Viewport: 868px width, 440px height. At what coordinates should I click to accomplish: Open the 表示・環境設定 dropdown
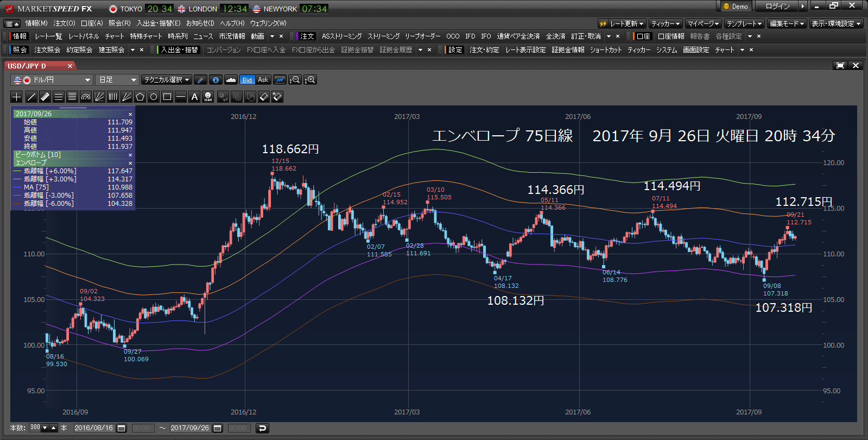[x=836, y=23]
